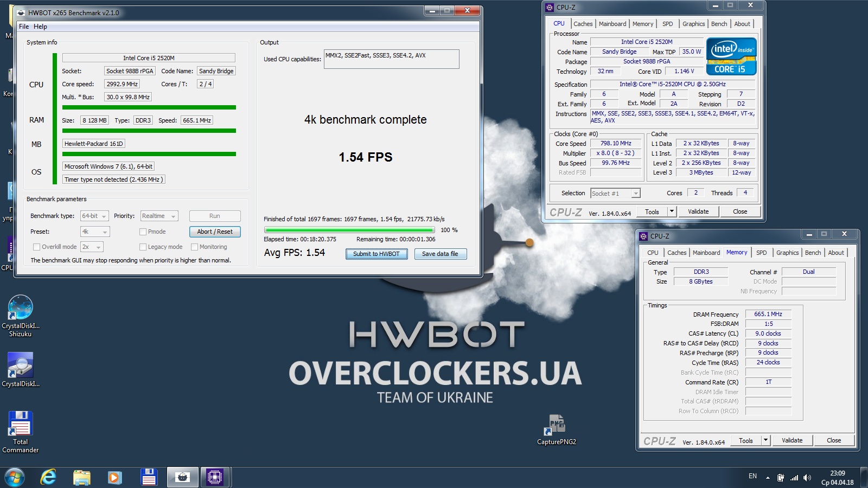This screenshot has width=868, height=488.
Task: Click the Used CPU capabilities text box
Action: [392, 59]
